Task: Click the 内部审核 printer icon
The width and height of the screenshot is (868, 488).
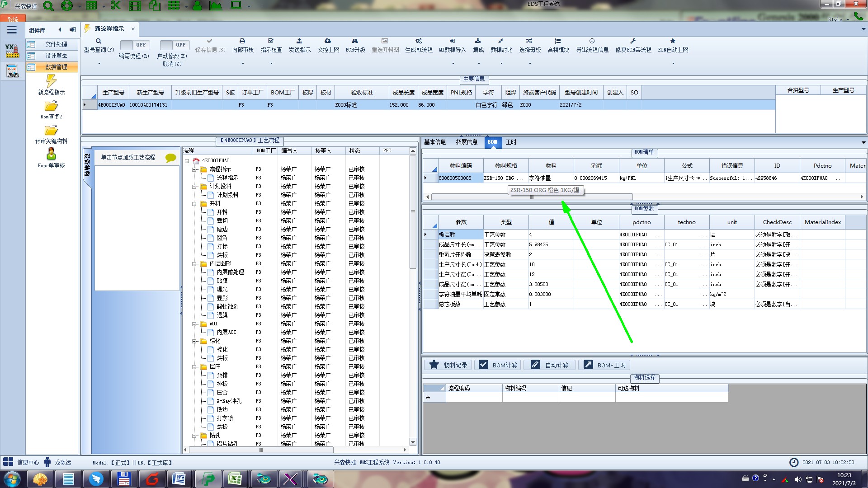Action: [x=242, y=41]
